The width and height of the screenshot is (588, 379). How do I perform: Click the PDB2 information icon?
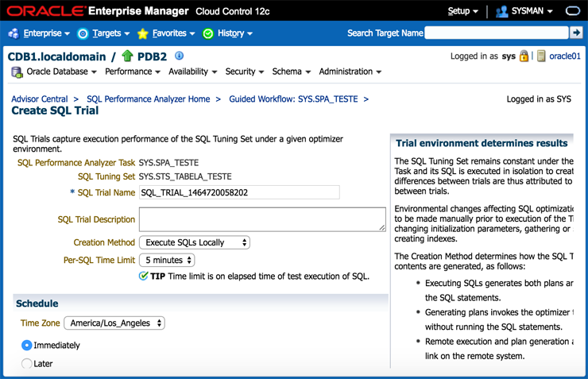pos(179,56)
